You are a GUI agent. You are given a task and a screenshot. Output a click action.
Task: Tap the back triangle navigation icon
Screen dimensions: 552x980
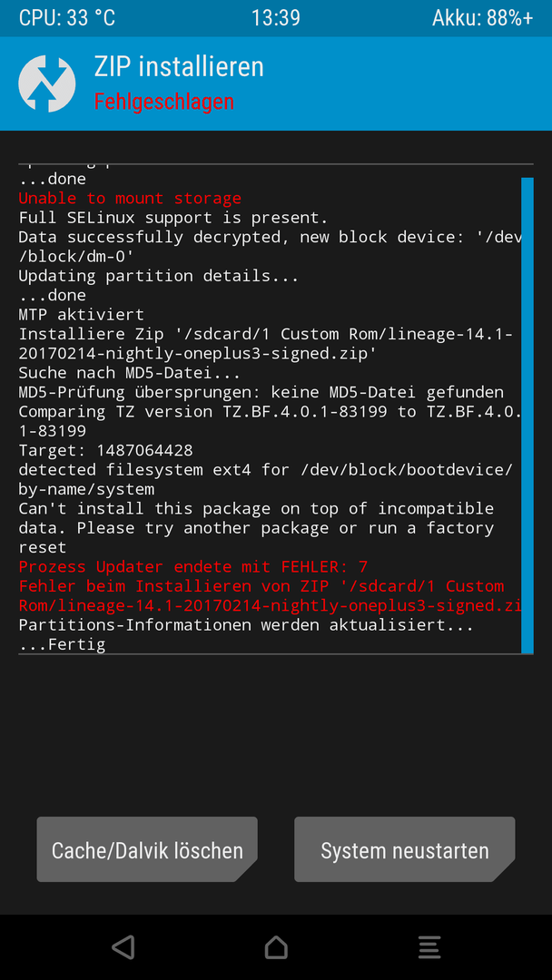[x=123, y=946]
